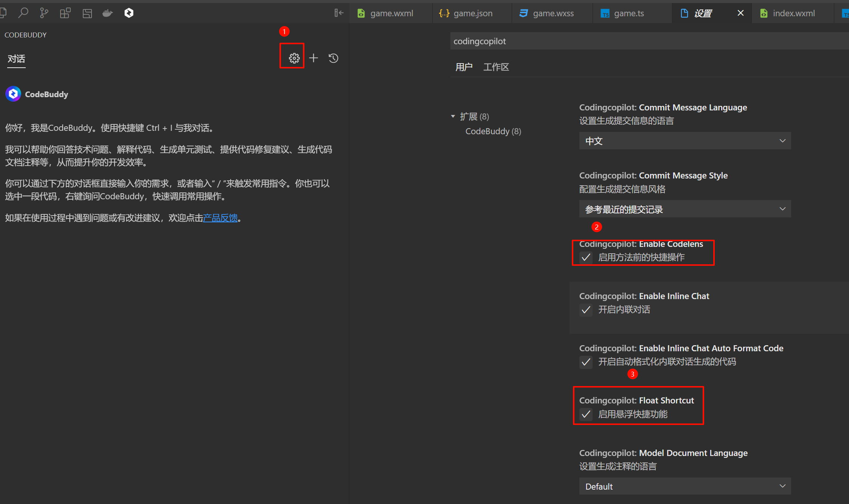Switch to game.ts tab
Viewport: 849px width, 504px height.
[632, 13]
